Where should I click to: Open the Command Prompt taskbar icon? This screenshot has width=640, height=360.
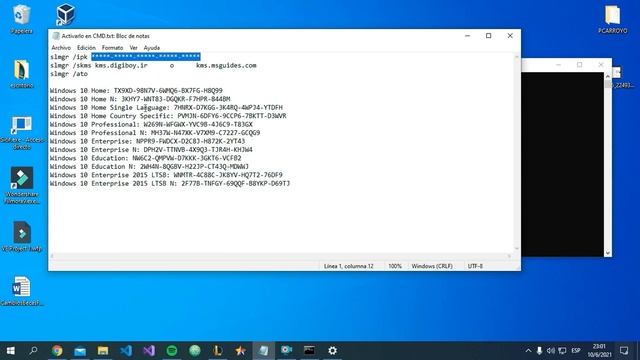tap(309, 351)
